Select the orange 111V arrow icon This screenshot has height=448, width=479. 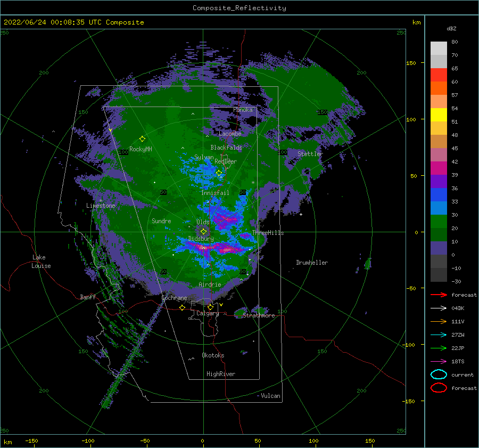click(x=439, y=321)
